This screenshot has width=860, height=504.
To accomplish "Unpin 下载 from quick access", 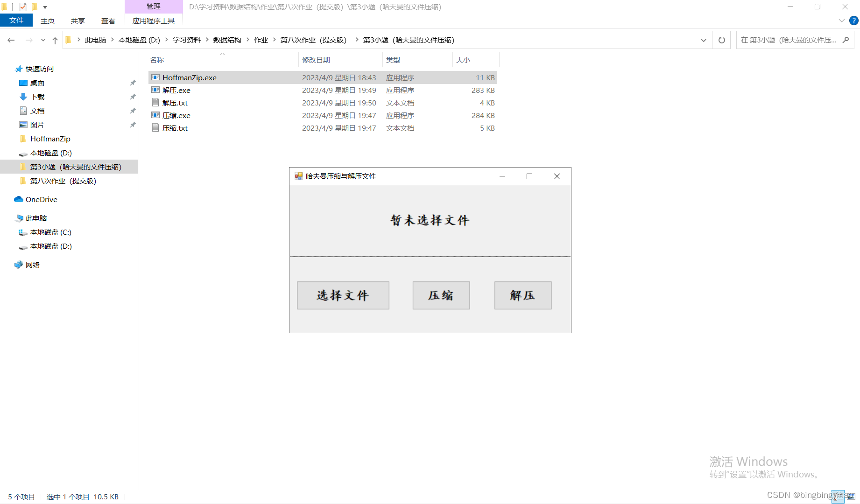I will [x=133, y=97].
